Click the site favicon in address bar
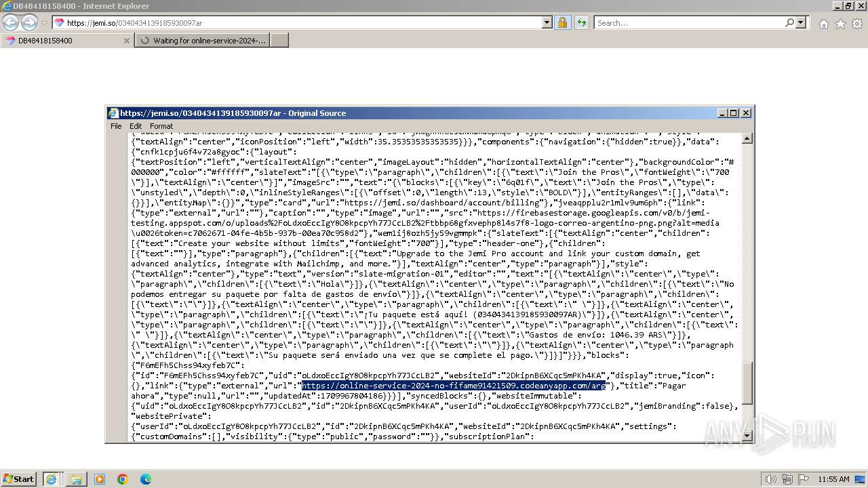The width and height of the screenshot is (868, 488). click(59, 23)
